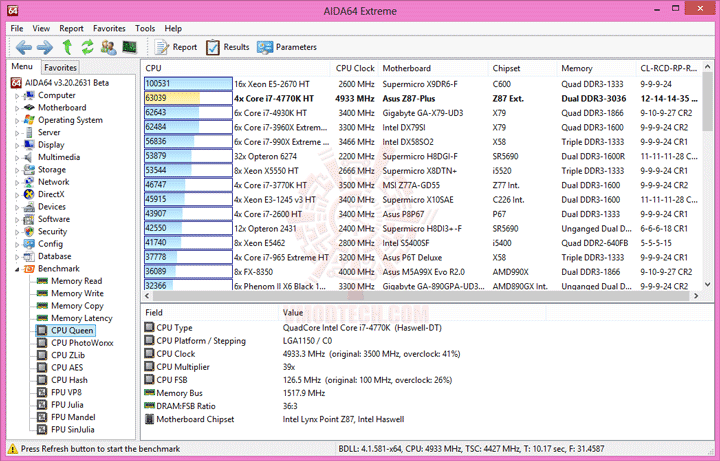Select the Storage tree icon

coord(29,170)
